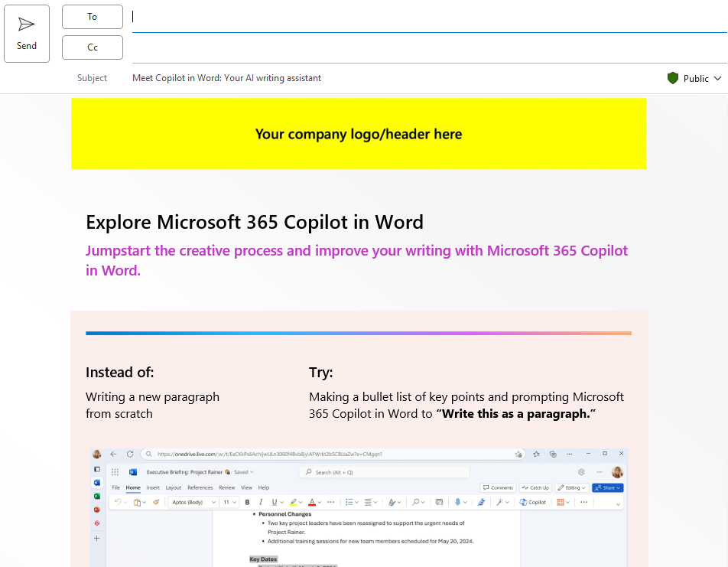Viewport: 728px width, 567px height.
Task: Click the OneDrive URL bar in embedded screenshot
Action: [x=333, y=454]
